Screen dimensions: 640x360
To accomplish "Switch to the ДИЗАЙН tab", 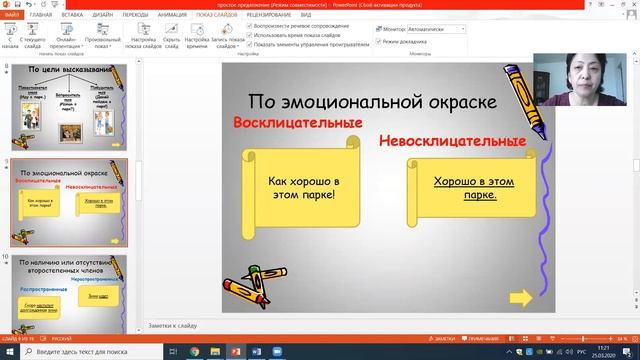I will [102, 15].
